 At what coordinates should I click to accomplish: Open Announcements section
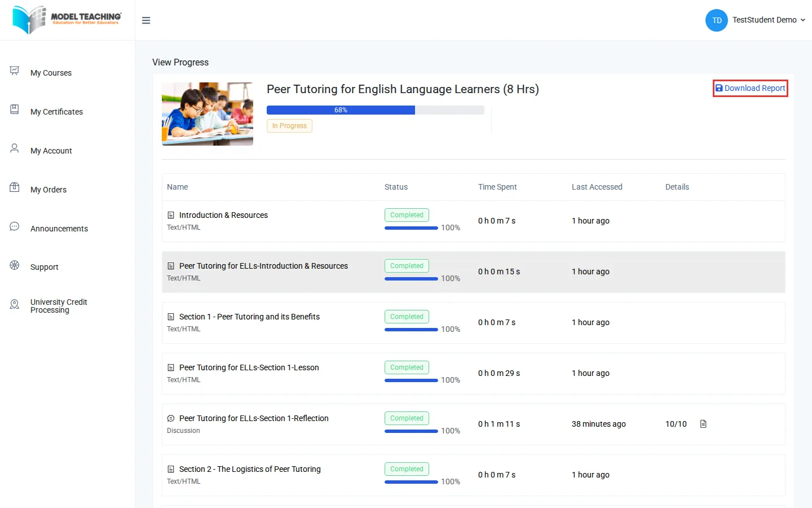coord(59,229)
